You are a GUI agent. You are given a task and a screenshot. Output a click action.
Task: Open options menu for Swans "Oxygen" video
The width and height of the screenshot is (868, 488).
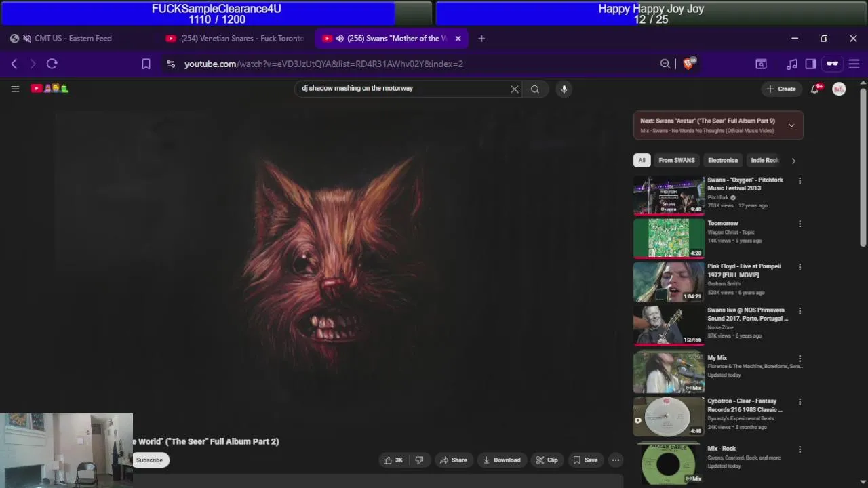coord(800,181)
